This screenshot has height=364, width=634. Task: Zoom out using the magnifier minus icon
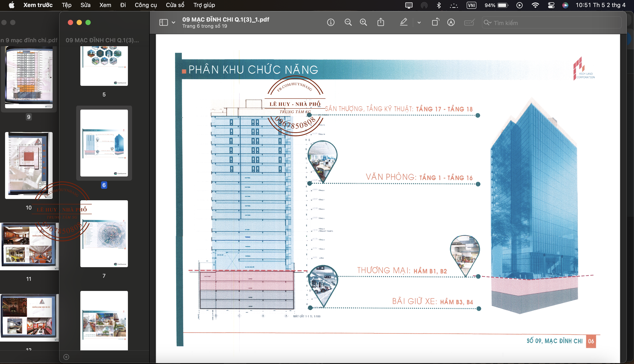click(348, 22)
